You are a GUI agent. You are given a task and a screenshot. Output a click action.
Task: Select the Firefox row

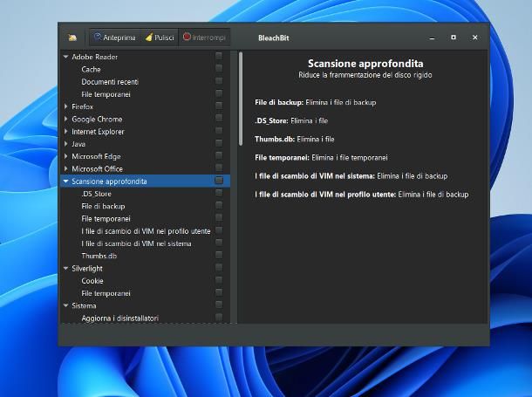tap(146, 106)
